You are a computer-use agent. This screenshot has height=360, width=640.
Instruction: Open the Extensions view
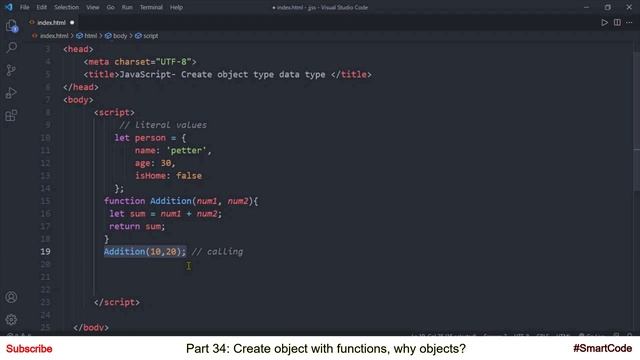(x=11, y=116)
